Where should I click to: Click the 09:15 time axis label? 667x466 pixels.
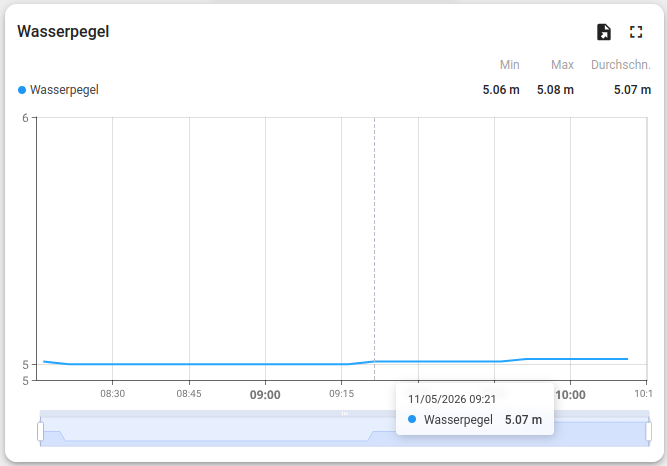tap(341, 394)
